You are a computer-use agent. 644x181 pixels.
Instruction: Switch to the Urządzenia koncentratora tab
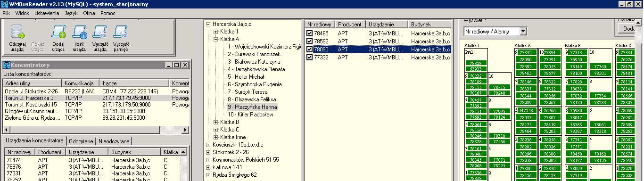pos(35,141)
